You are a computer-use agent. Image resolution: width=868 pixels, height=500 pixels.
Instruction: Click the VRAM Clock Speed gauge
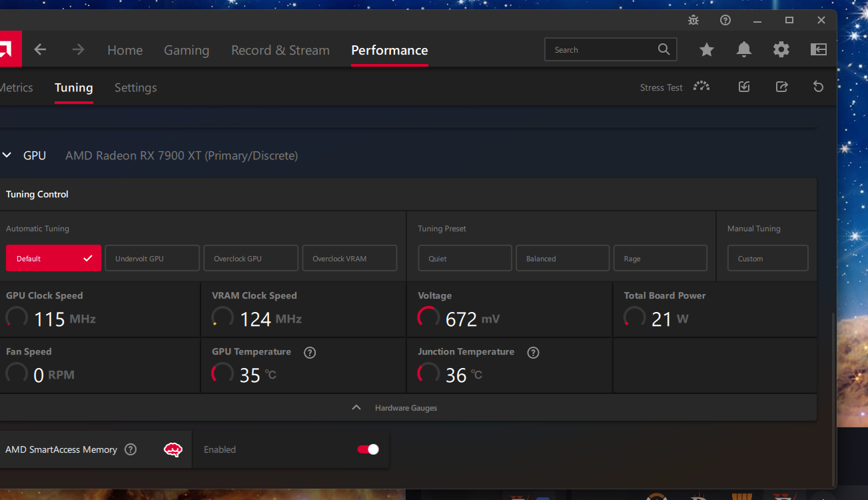222,317
